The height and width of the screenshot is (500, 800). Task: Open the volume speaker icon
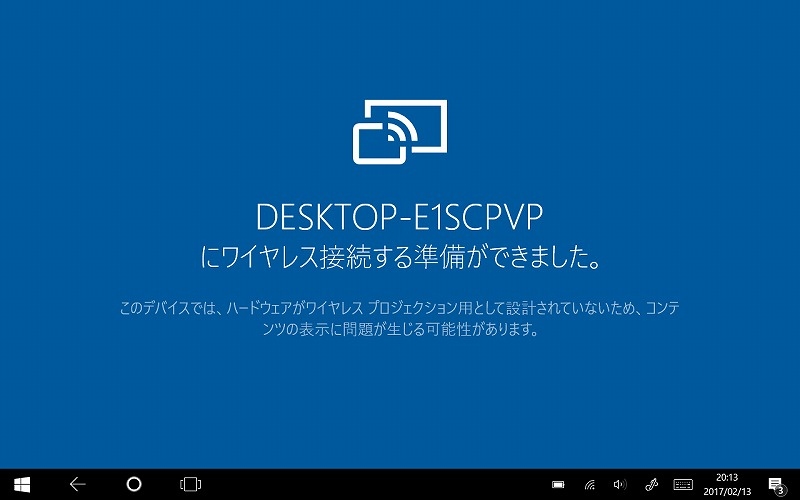coord(620,484)
